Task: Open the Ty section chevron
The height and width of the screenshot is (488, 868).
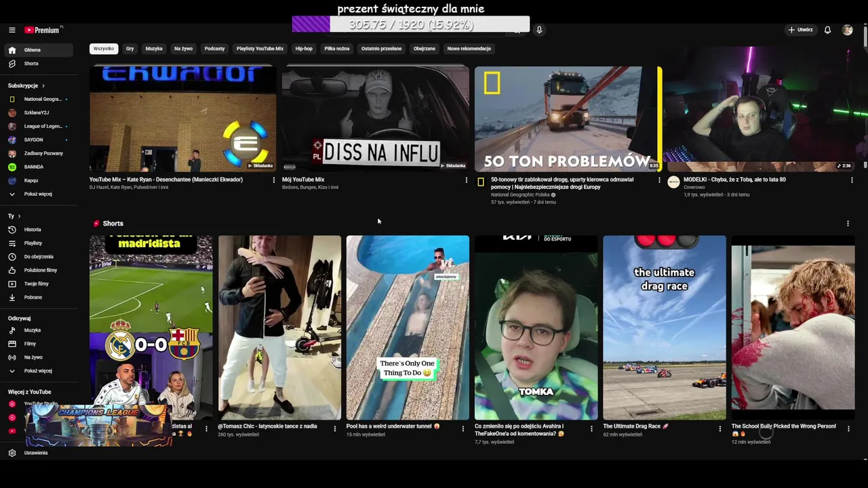Action: (x=19, y=216)
